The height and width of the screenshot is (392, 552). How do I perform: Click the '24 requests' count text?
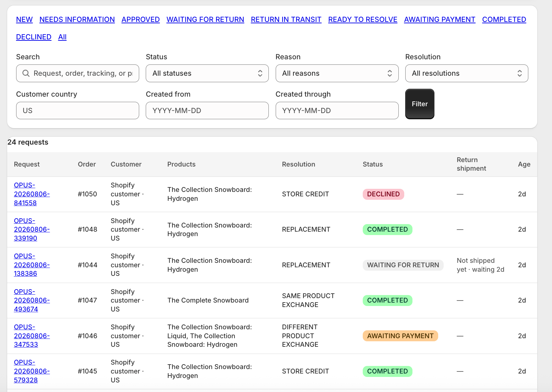click(28, 142)
